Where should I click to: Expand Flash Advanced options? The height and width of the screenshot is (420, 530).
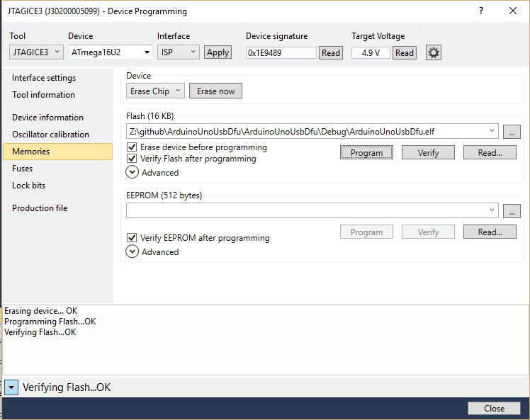pos(132,172)
